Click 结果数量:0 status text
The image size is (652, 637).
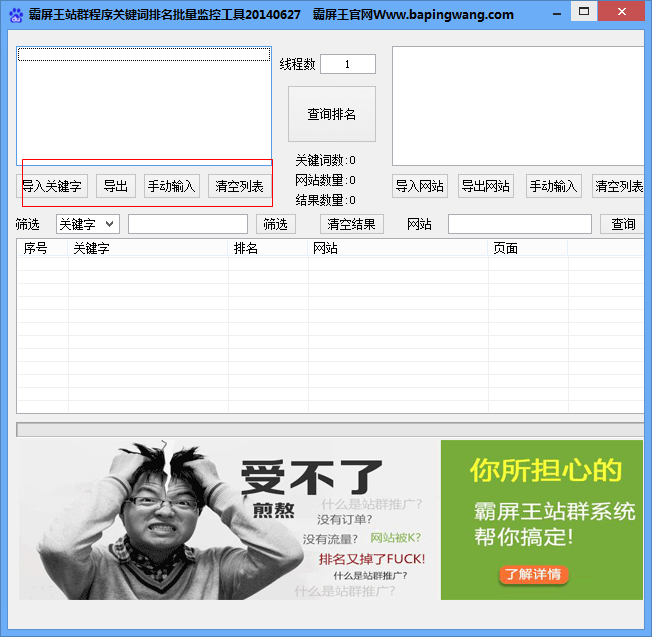(326, 200)
